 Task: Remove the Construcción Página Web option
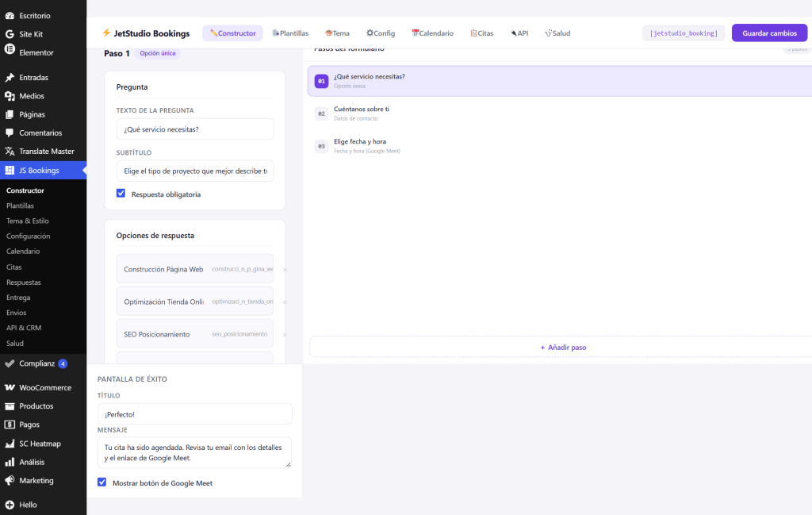pyautogui.click(x=285, y=270)
